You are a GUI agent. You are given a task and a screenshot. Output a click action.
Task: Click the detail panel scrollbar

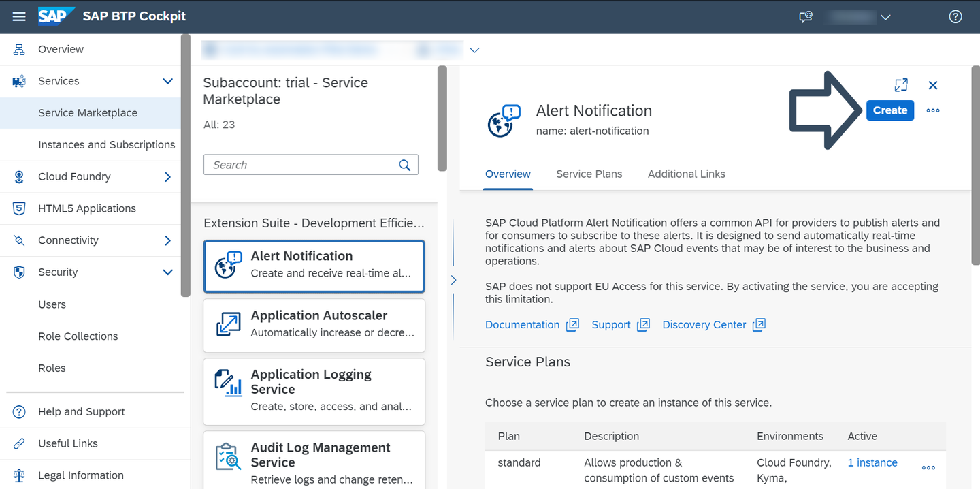[x=975, y=165]
